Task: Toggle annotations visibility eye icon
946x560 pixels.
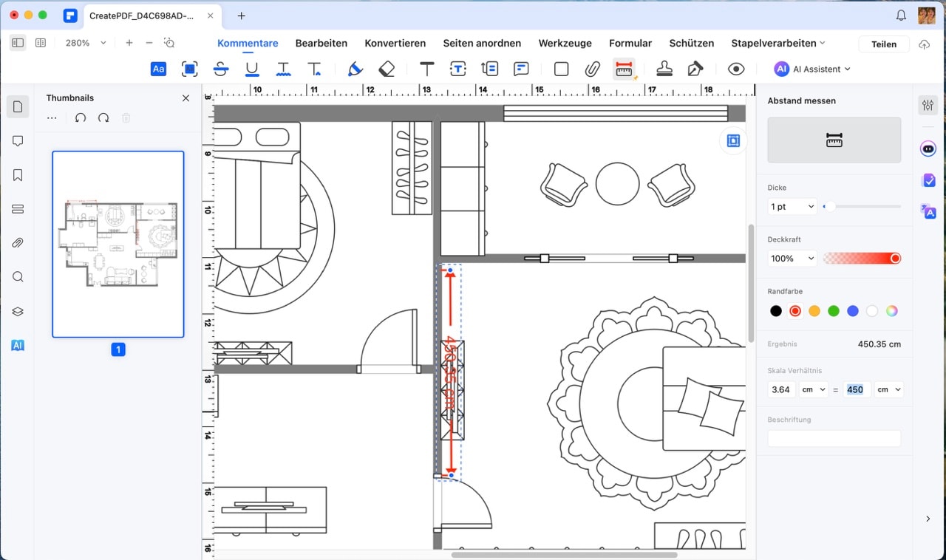Action: pyautogui.click(x=735, y=69)
